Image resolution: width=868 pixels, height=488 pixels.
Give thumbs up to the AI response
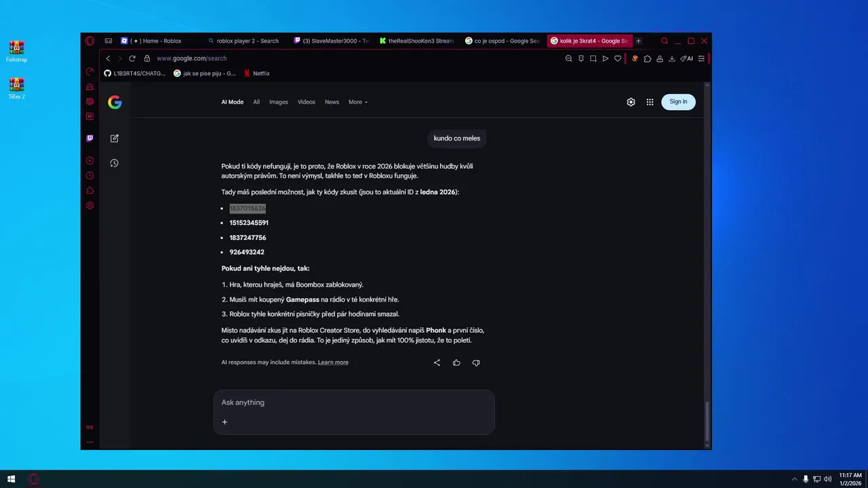point(456,363)
